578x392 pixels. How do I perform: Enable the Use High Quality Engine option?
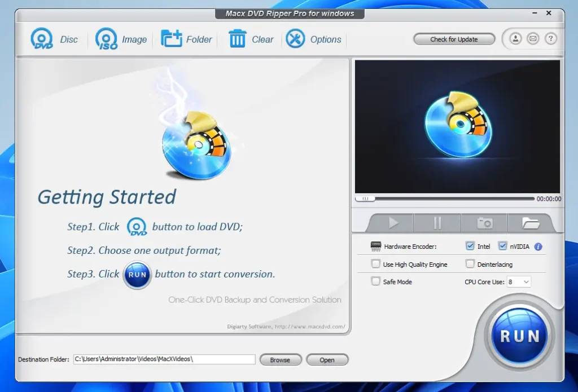click(375, 264)
